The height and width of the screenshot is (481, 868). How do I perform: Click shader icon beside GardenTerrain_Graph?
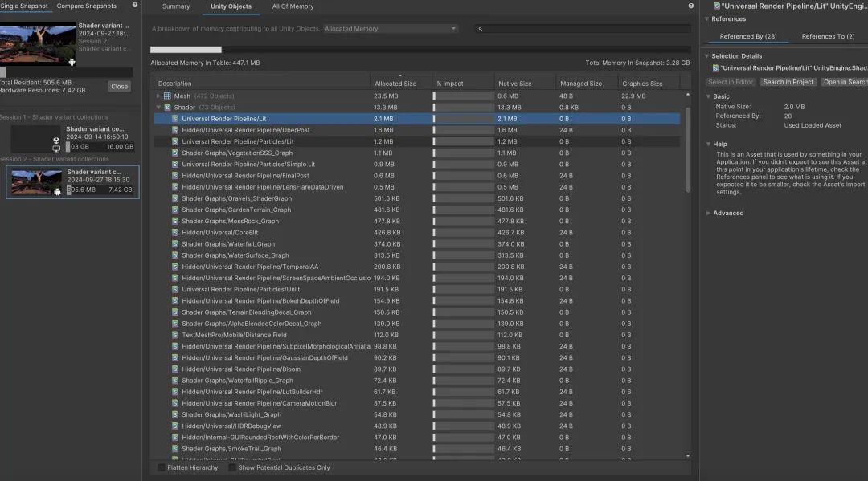[x=175, y=210]
